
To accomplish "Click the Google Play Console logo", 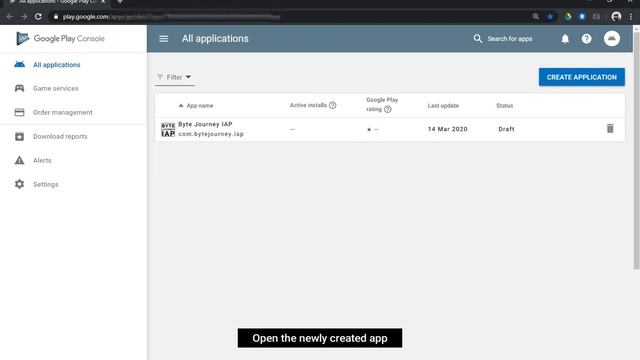I will click(x=60, y=39).
